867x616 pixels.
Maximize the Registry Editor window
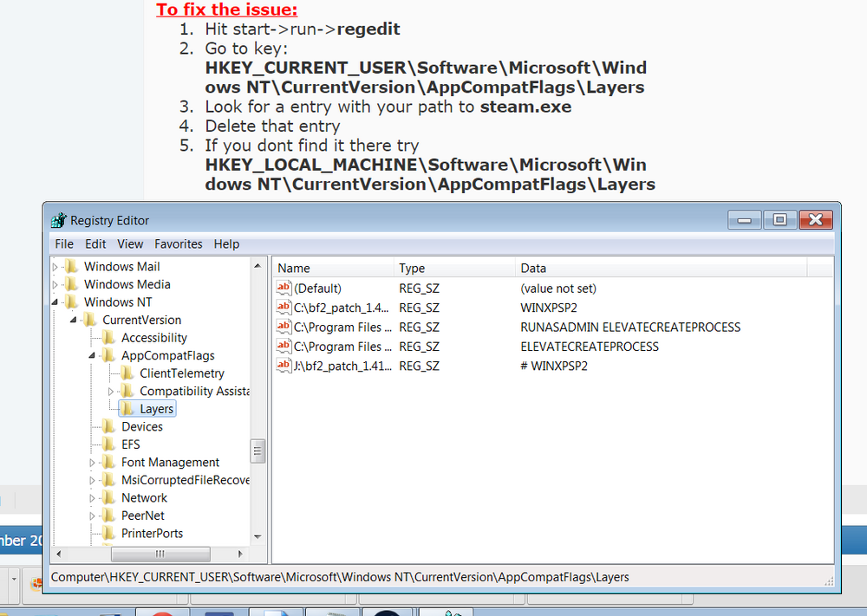pyautogui.click(x=779, y=220)
